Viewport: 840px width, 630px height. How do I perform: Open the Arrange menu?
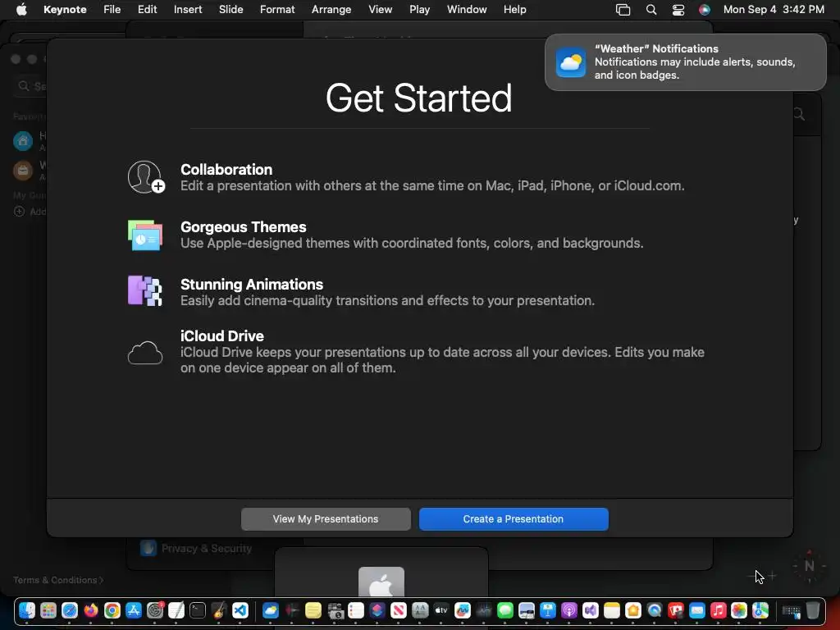[x=331, y=9]
